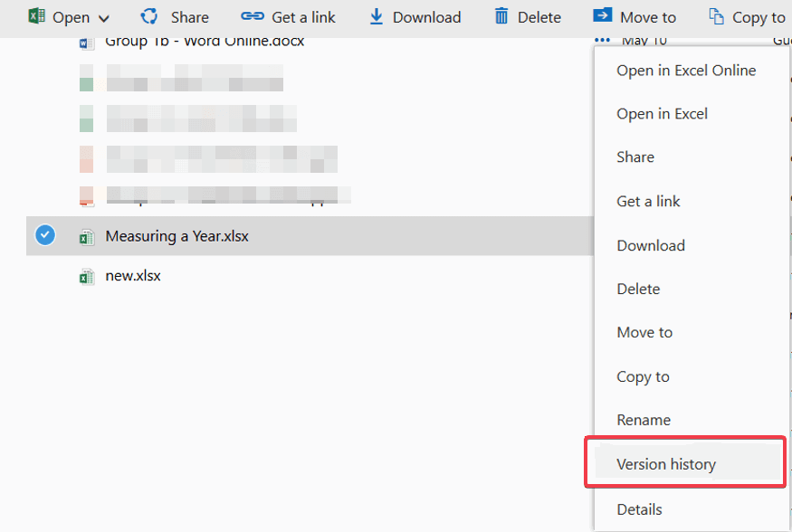Click the Get a link label in the toolbar
Screen dimensions: 792x532
tap(303, 17)
